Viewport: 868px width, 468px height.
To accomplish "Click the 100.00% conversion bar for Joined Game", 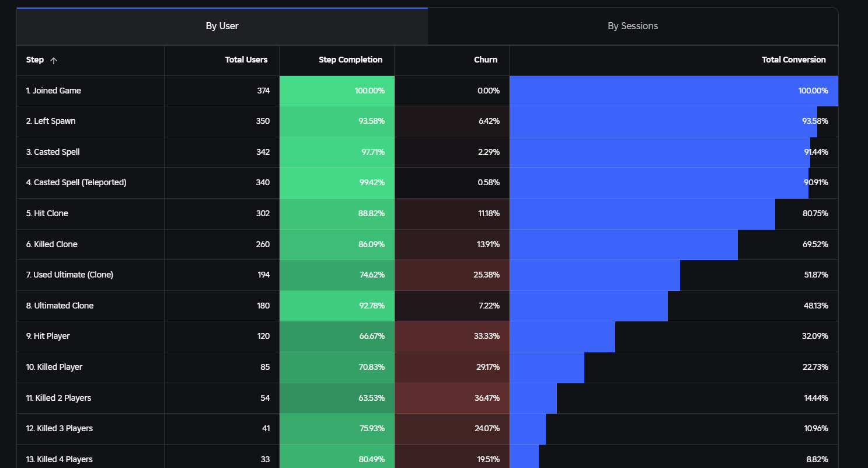I will click(x=674, y=91).
